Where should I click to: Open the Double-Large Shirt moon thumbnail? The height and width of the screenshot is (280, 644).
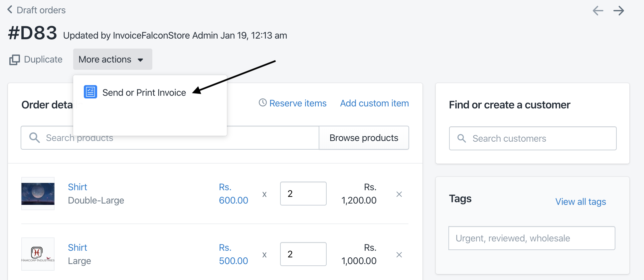[x=38, y=194]
